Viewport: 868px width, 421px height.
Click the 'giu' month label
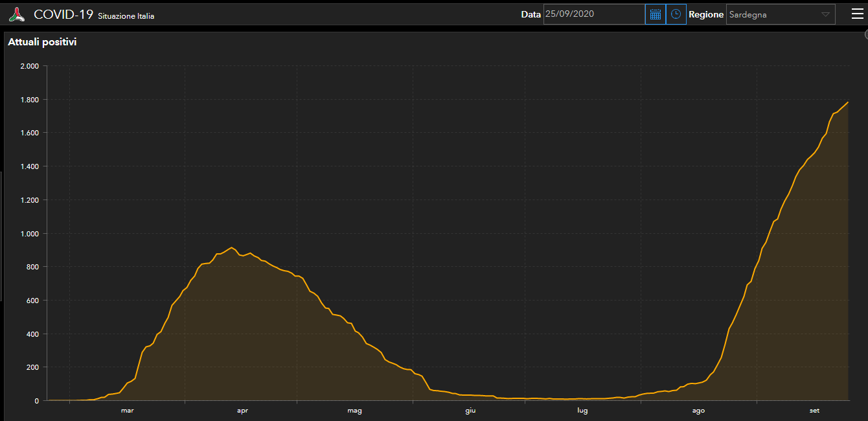click(x=470, y=410)
